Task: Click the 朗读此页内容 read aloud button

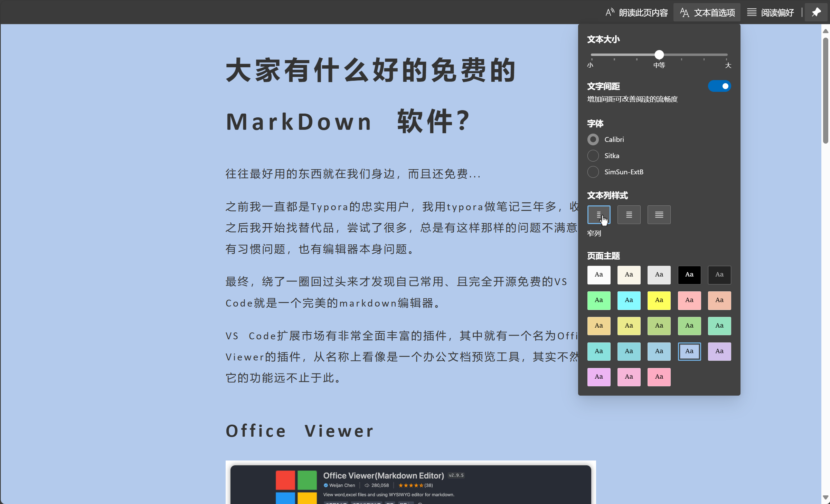Action: pos(636,13)
